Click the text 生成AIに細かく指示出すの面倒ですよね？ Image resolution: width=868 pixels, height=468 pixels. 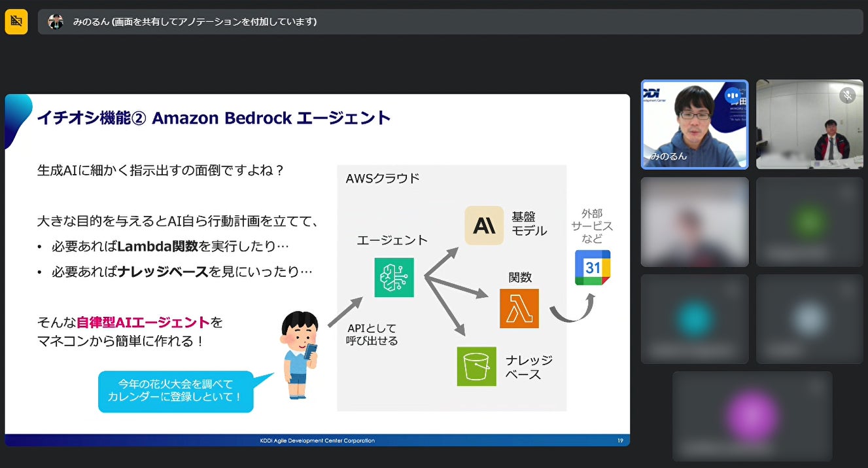(x=161, y=170)
